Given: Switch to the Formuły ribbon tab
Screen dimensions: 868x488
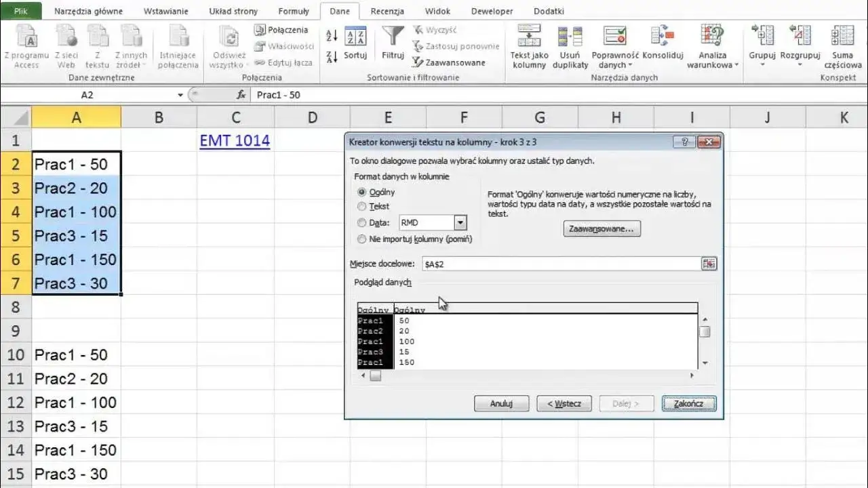Looking at the screenshot, I should [294, 12].
